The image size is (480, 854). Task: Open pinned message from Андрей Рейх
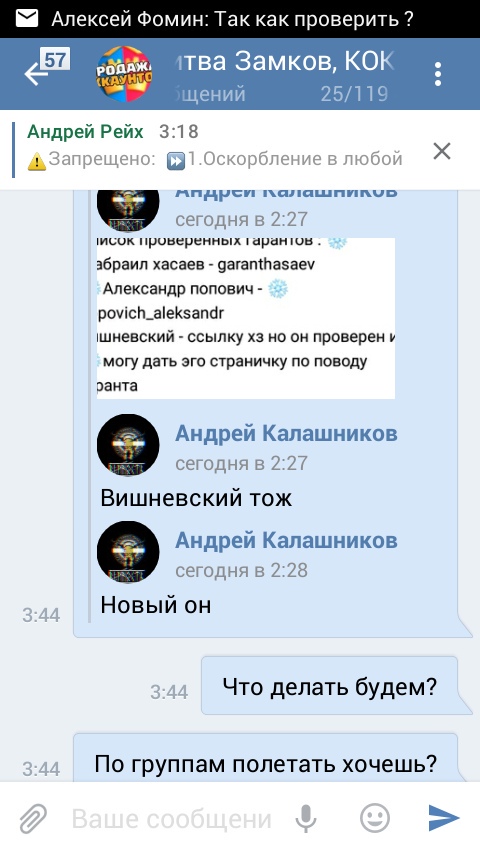pos(215,146)
